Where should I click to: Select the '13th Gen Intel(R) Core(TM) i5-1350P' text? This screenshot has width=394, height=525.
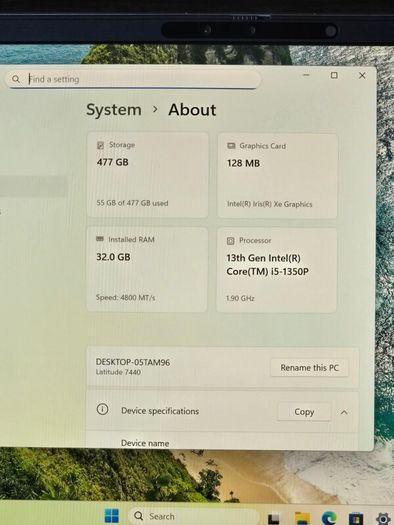click(267, 265)
